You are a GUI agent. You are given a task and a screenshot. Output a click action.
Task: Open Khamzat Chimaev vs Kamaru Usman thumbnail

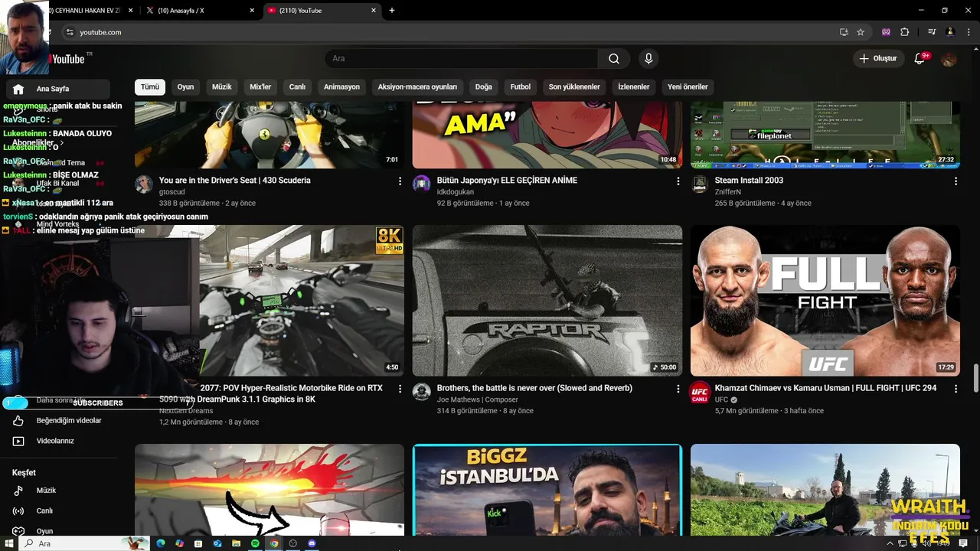[x=825, y=301]
